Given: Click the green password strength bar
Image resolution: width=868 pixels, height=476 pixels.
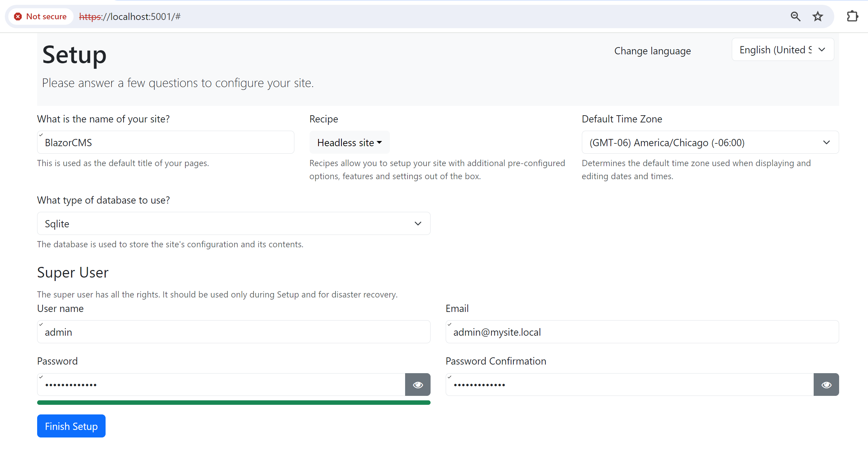Looking at the screenshot, I should (x=234, y=402).
